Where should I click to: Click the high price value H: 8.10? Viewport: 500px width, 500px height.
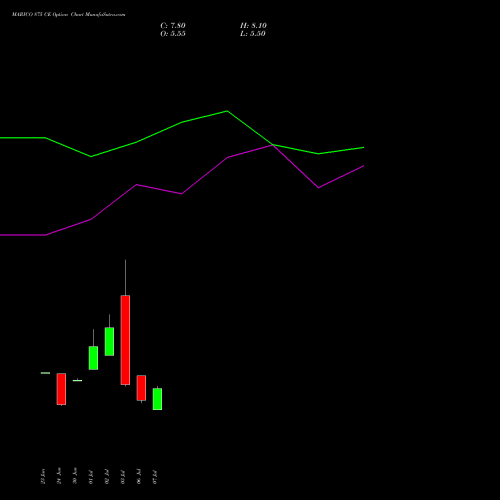tap(253, 26)
